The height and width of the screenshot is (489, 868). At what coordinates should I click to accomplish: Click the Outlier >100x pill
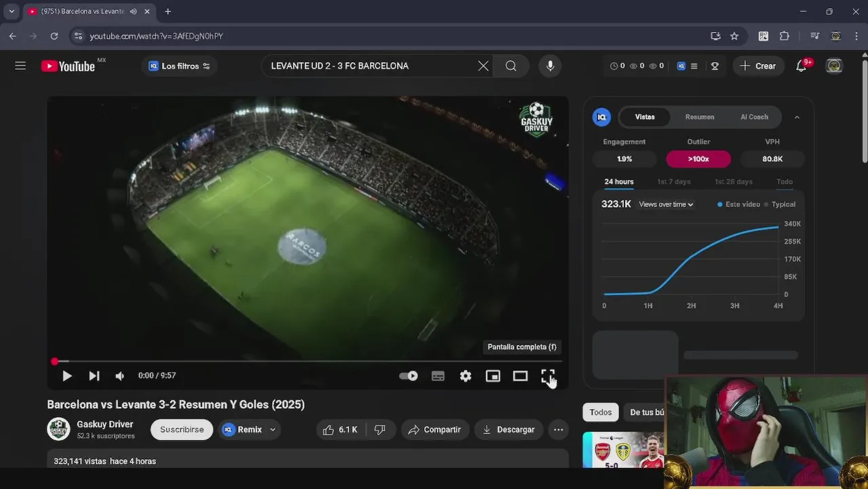698,159
